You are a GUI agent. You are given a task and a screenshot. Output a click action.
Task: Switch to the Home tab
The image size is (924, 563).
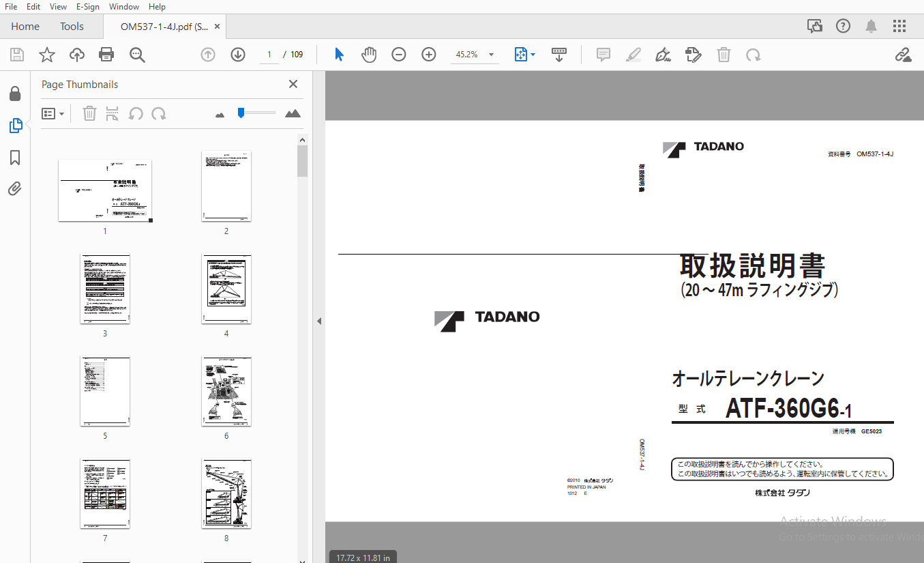click(x=25, y=26)
